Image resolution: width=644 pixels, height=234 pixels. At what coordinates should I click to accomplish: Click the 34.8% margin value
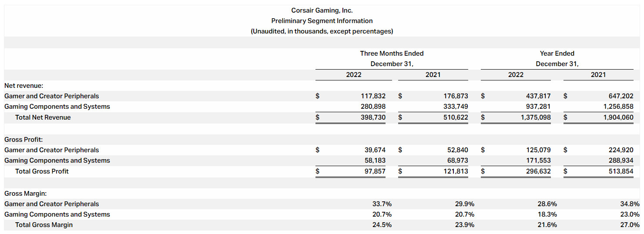pos(631,204)
